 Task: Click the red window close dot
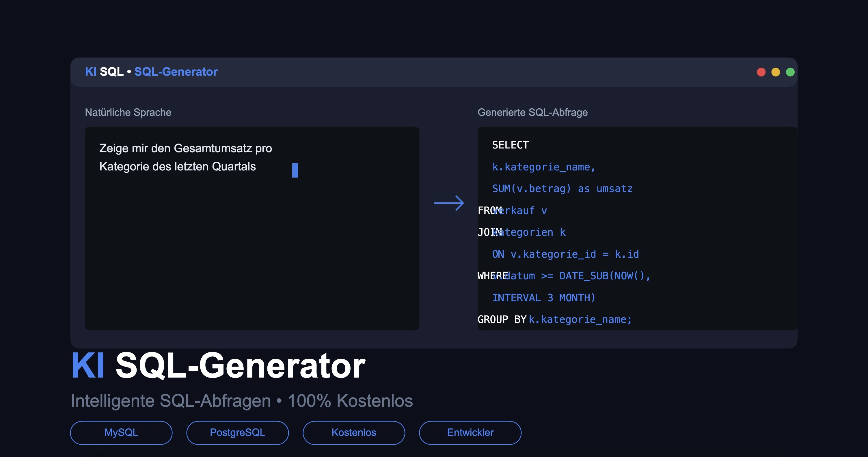point(761,72)
